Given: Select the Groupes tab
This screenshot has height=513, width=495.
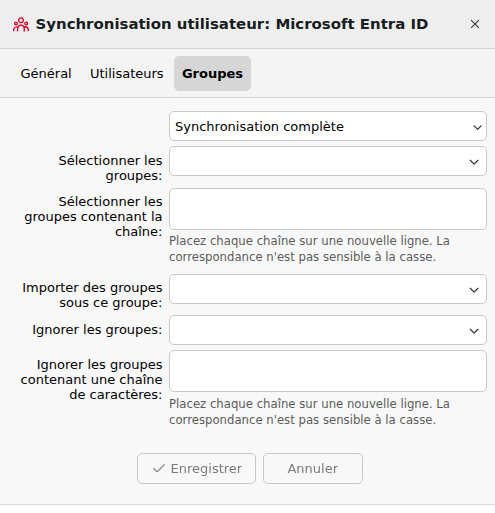Looking at the screenshot, I should [x=212, y=74].
